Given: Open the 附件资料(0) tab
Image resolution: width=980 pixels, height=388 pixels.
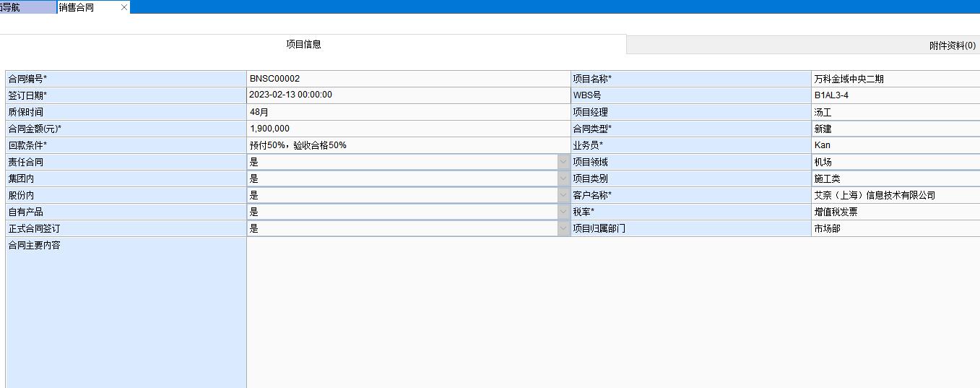Looking at the screenshot, I should (952, 46).
